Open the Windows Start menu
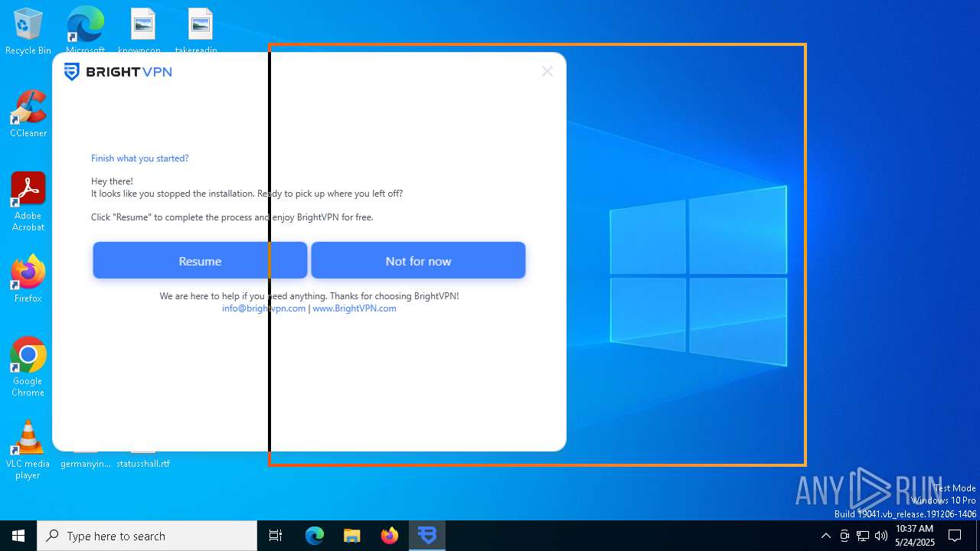Viewport: 980px width, 551px height. coord(18,536)
